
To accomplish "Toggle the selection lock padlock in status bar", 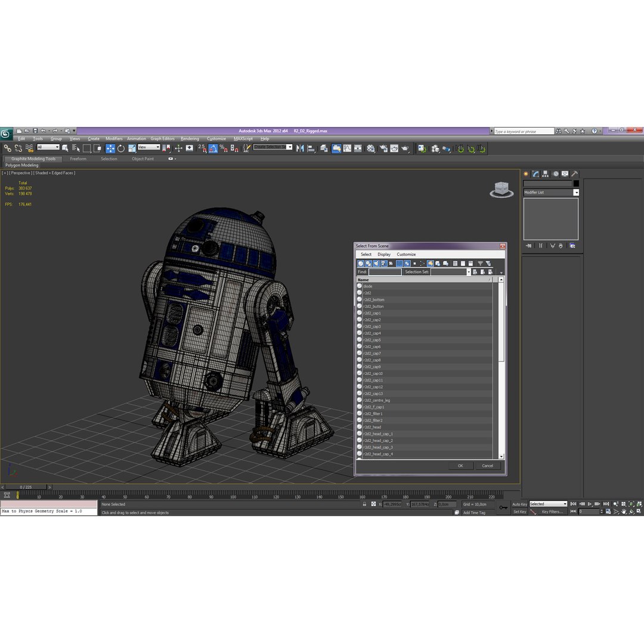I will [x=364, y=504].
